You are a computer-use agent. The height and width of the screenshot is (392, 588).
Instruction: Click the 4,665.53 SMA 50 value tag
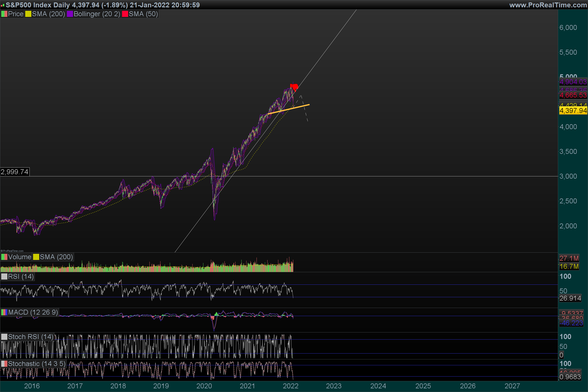(573, 95)
